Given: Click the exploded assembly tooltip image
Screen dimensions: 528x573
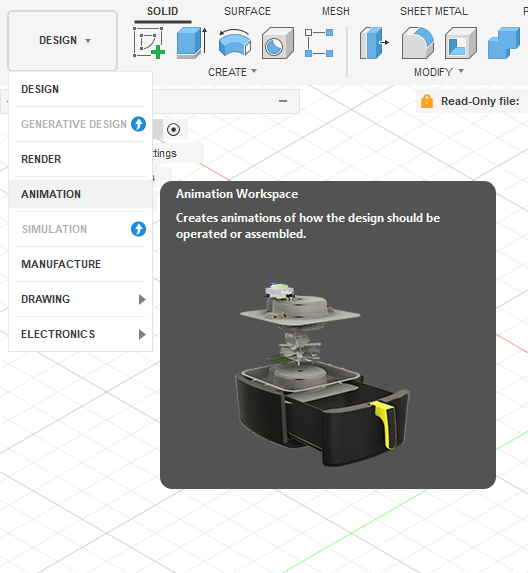Looking at the screenshot, I should coord(322,375).
